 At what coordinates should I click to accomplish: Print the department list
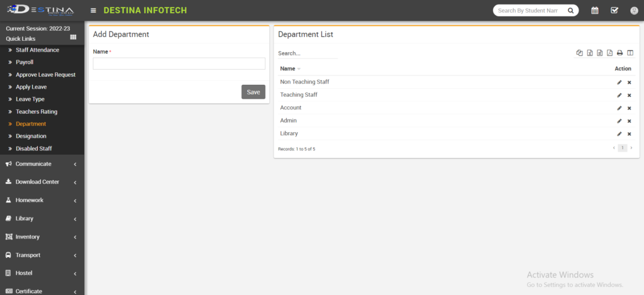[x=619, y=53]
